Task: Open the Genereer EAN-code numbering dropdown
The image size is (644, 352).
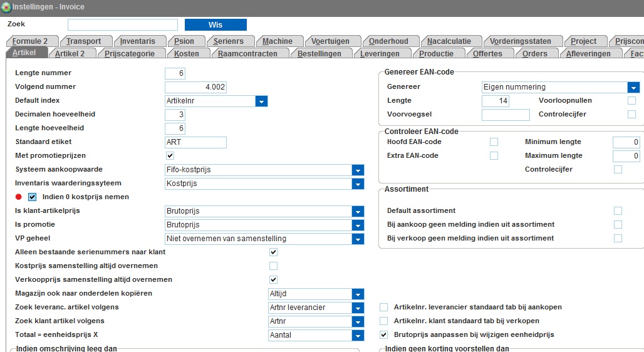Action: point(633,88)
